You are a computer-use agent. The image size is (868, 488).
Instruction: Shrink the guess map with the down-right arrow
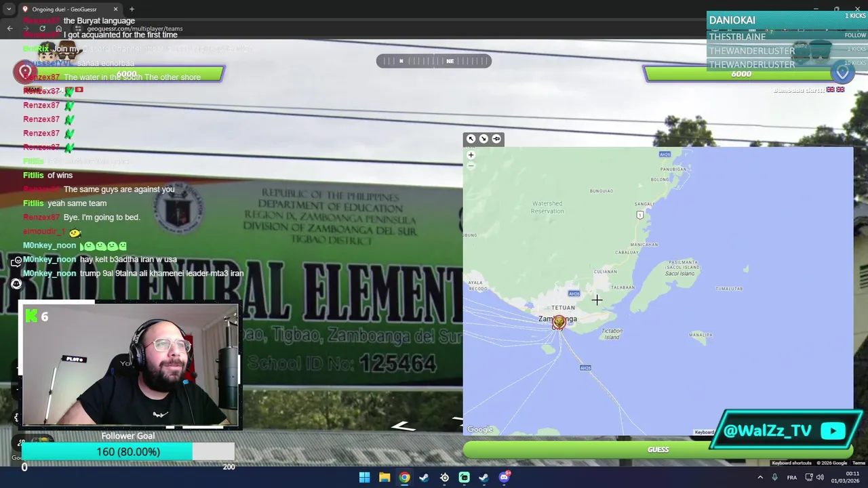tap(484, 139)
